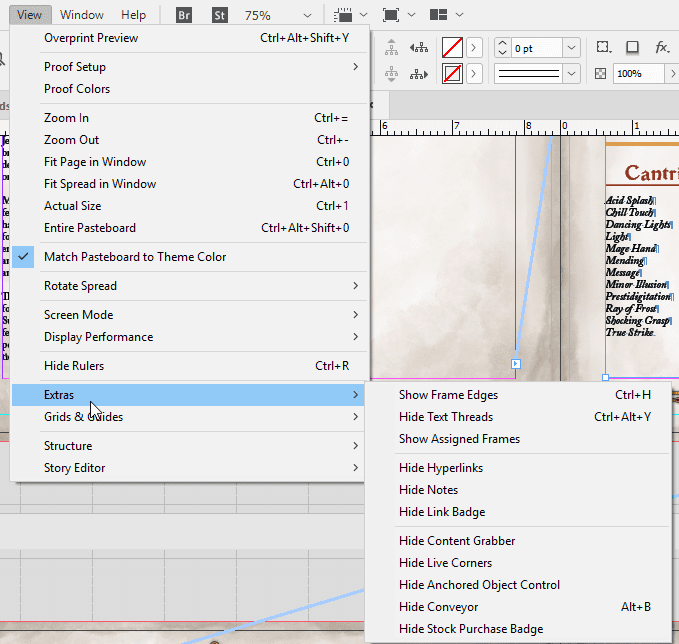Click the opacity checkerboard icon
Viewport: 679px width, 644px height.
(600, 74)
